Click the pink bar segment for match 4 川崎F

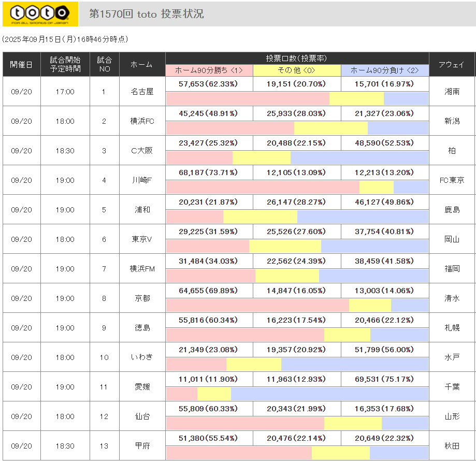pos(263,187)
